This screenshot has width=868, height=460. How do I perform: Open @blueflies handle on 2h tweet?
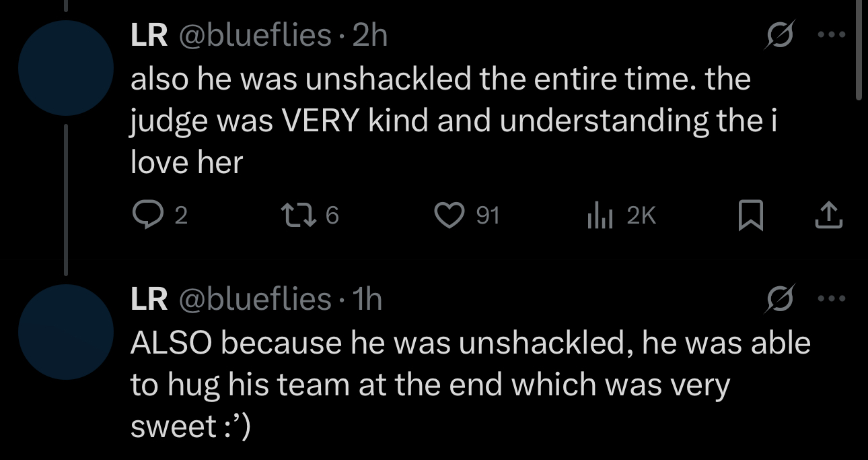click(254, 34)
